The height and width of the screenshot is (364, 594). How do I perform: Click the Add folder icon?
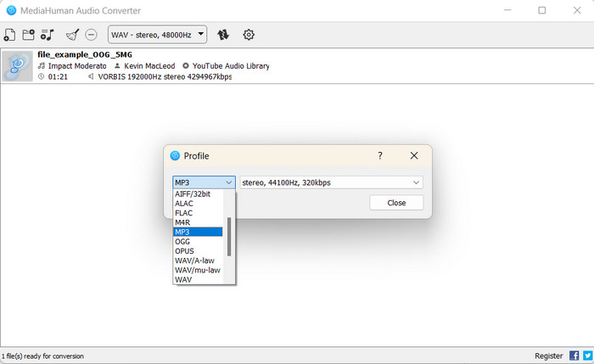[28, 35]
